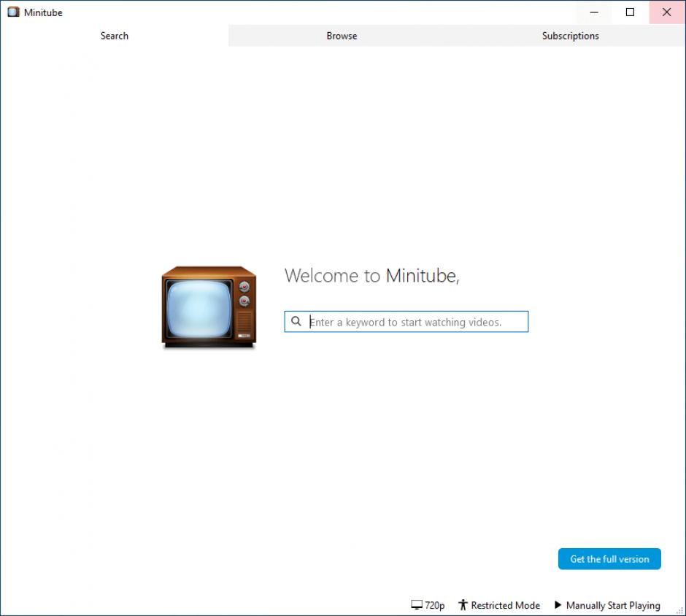Click Get the full version button
The height and width of the screenshot is (616, 686).
point(609,558)
